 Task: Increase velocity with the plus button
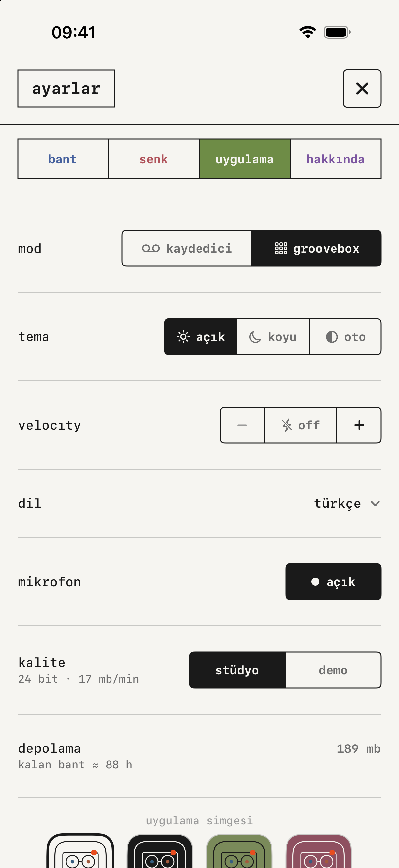359,425
